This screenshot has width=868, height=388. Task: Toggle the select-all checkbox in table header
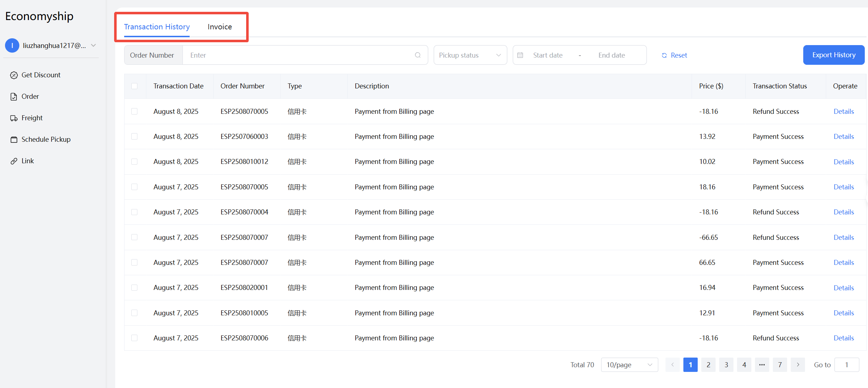135,86
